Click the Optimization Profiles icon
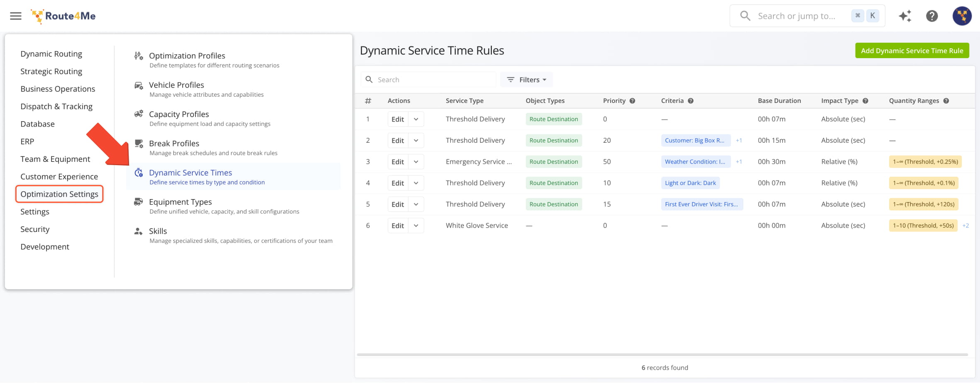 139,56
